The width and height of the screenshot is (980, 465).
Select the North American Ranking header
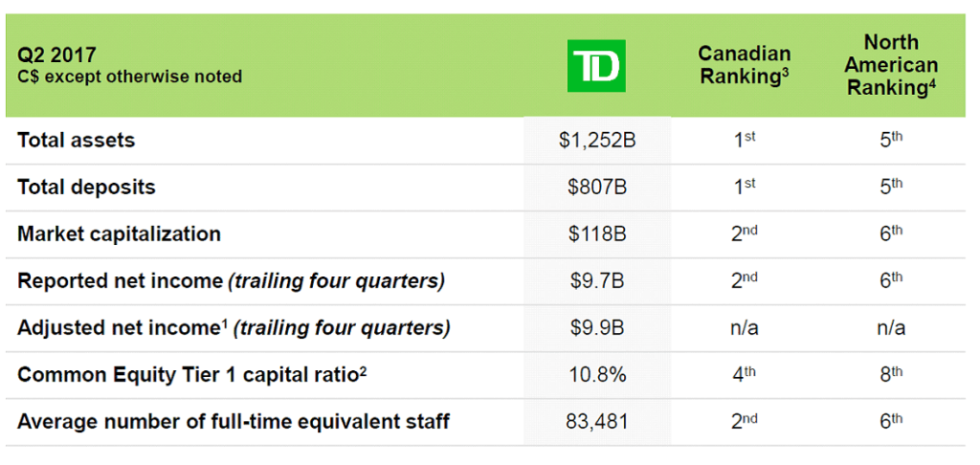pos(891,65)
